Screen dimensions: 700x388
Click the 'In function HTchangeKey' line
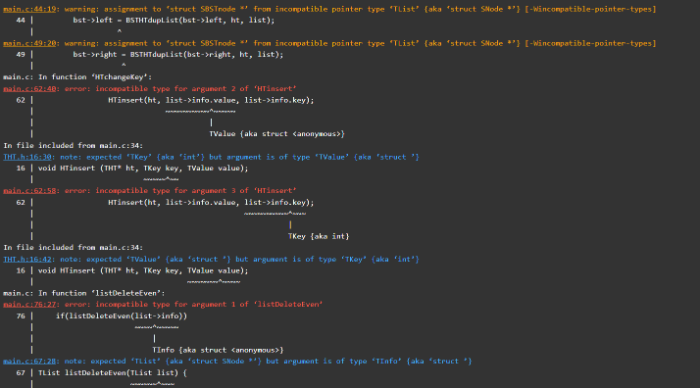point(77,77)
